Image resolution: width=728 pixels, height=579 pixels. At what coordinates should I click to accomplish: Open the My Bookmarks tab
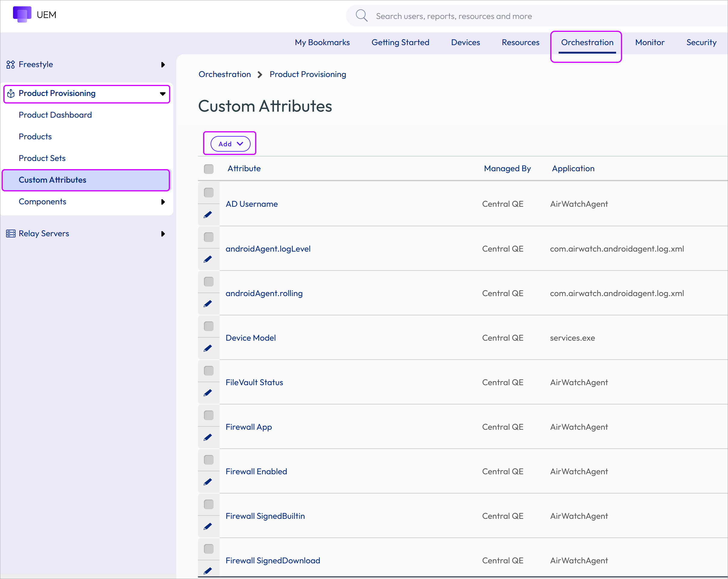click(322, 42)
